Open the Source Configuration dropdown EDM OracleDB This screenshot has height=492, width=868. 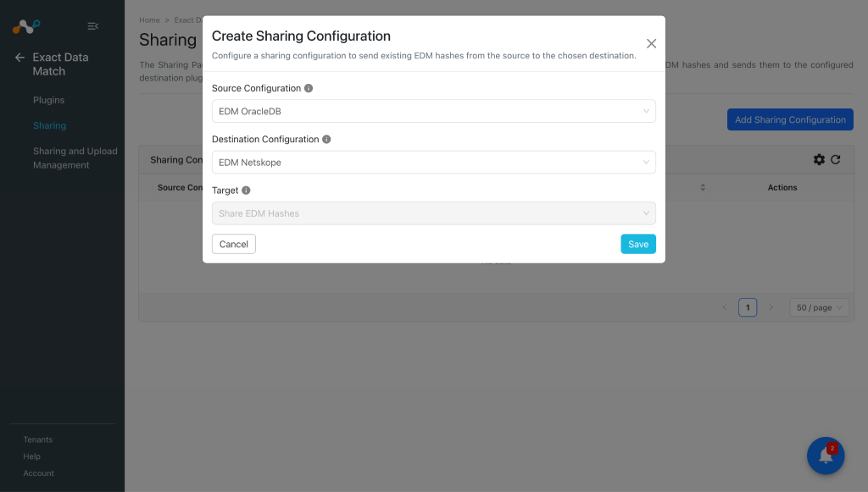click(x=433, y=111)
